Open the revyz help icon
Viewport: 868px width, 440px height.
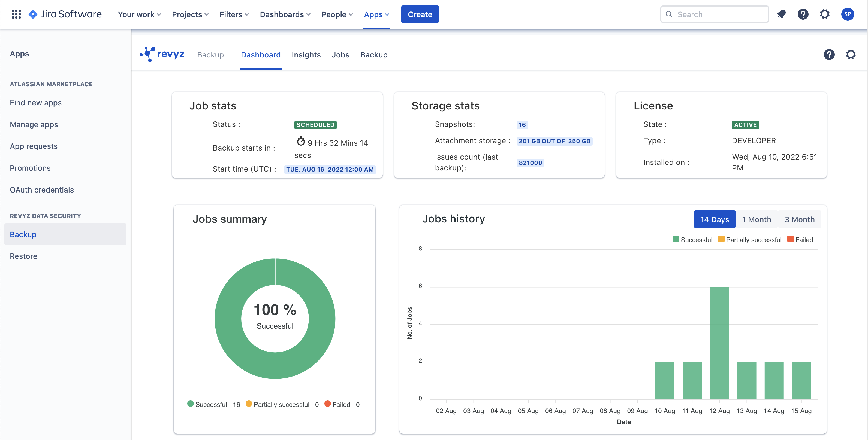[x=830, y=54]
